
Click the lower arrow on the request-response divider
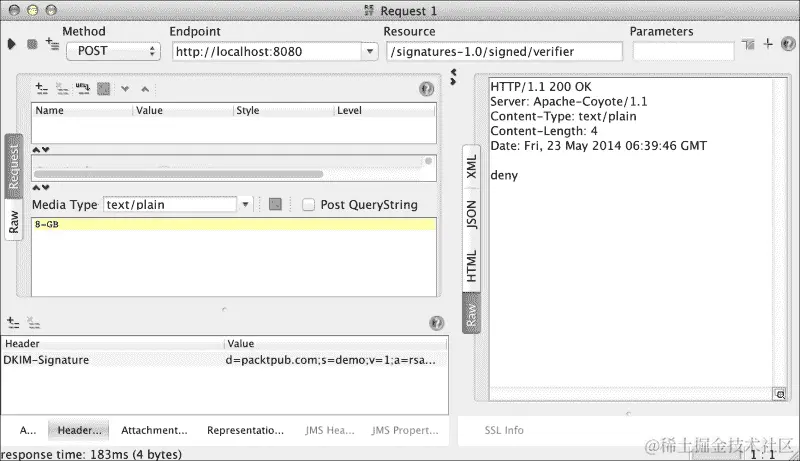pyautogui.click(x=453, y=81)
